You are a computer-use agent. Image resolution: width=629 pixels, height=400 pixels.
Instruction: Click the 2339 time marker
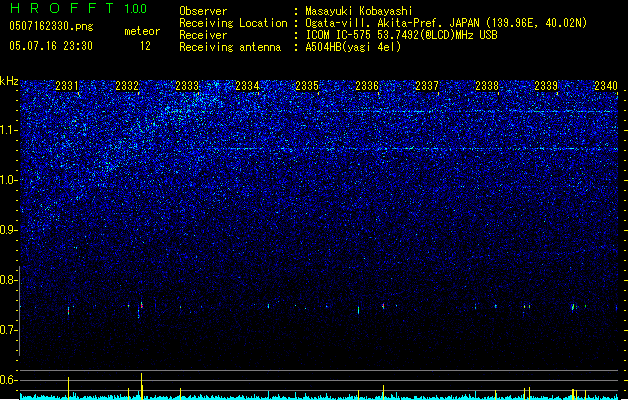coord(546,85)
